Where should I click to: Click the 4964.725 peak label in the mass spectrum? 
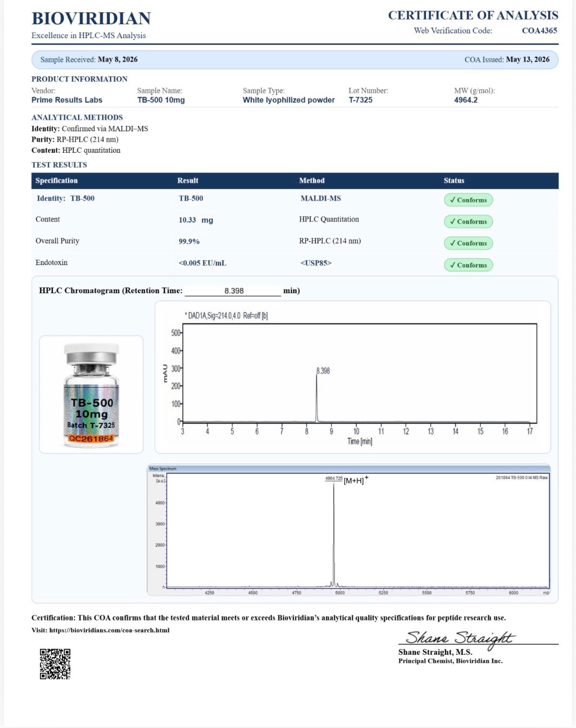[334, 478]
